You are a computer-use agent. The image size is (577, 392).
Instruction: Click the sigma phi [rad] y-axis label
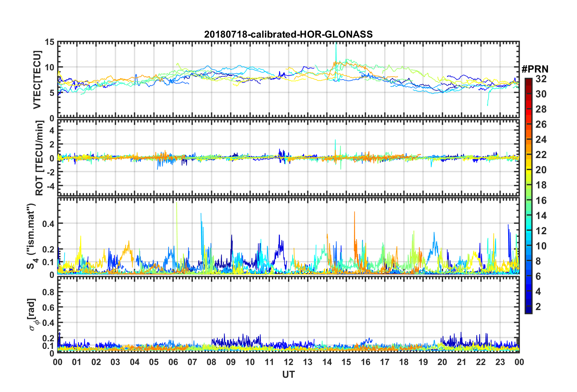[x=32, y=315]
